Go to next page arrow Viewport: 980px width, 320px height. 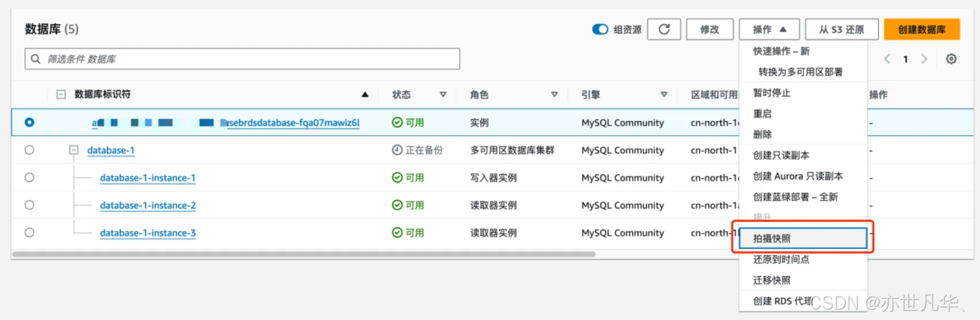(924, 59)
